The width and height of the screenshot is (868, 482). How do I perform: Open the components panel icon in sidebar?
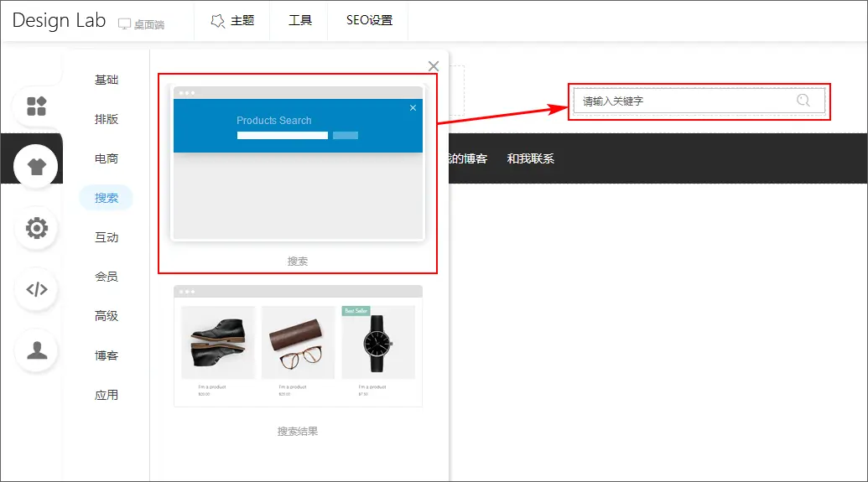pos(36,106)
